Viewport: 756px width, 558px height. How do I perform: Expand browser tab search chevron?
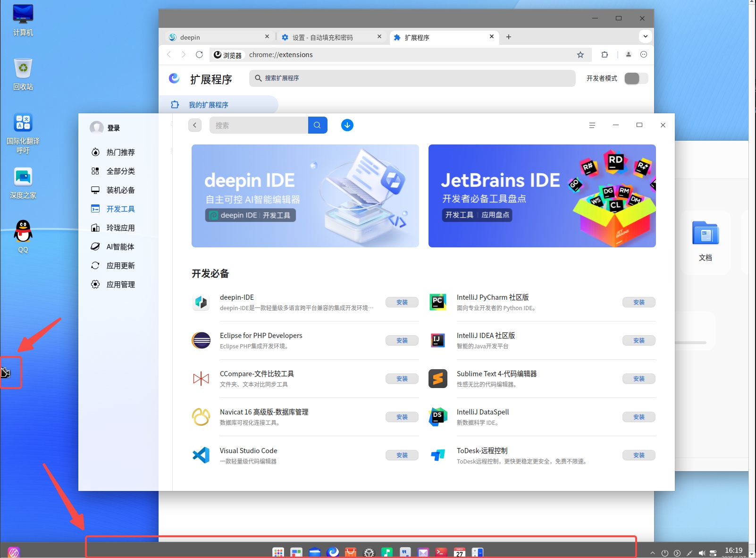[645, 36]
